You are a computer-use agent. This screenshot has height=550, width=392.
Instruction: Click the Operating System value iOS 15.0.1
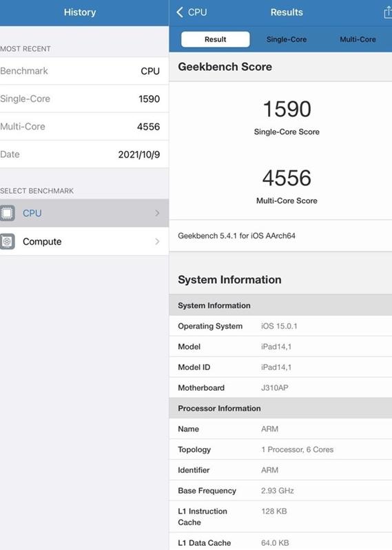279,326
